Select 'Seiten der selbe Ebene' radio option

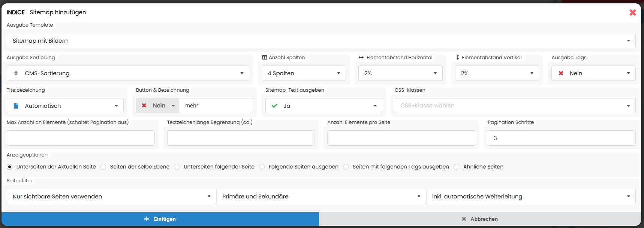(x=103, y=167)
